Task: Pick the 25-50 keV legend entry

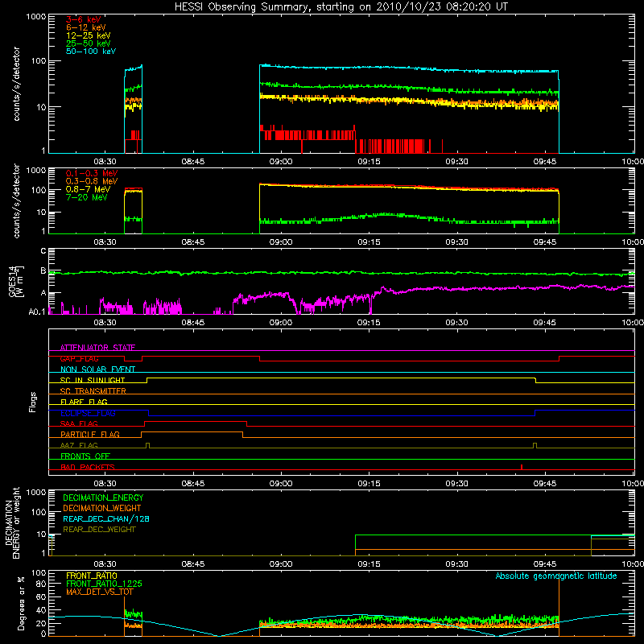Action: 88,43
